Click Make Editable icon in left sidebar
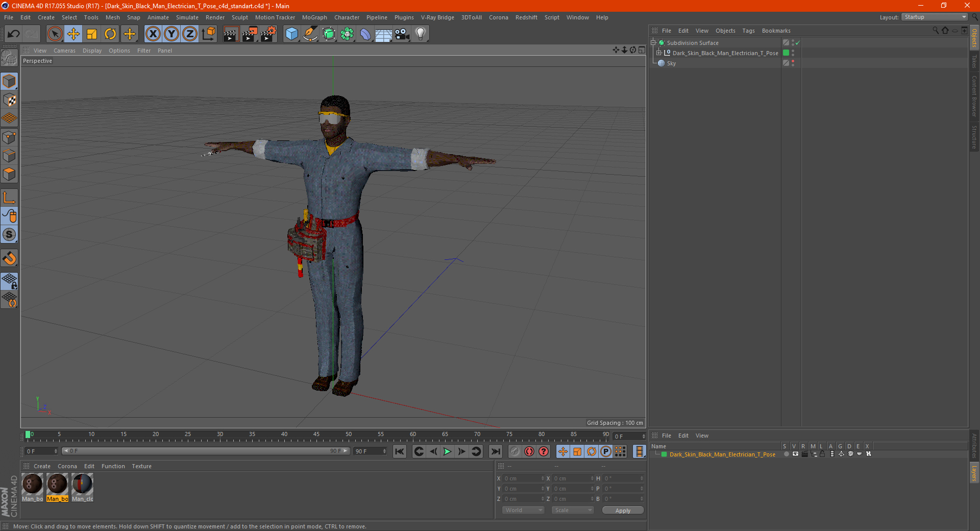The height and width of the screenshot is (531, 980). pyautogui.click(x=9, y=58)
